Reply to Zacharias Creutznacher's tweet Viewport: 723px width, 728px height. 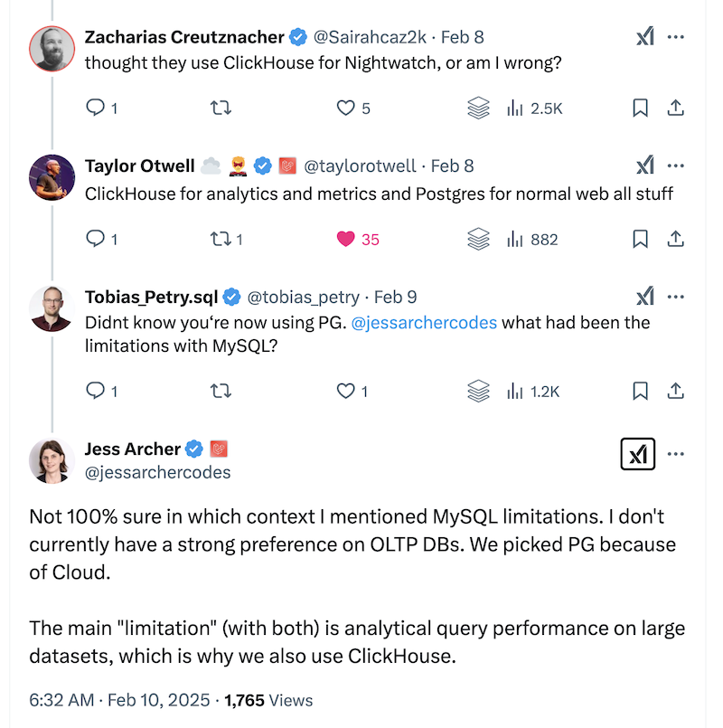(96, 109)
